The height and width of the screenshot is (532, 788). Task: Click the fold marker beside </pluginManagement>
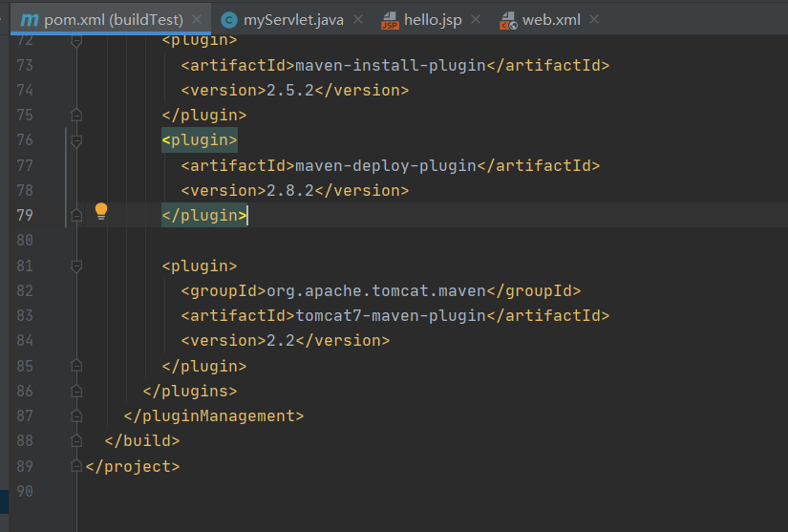76,416
